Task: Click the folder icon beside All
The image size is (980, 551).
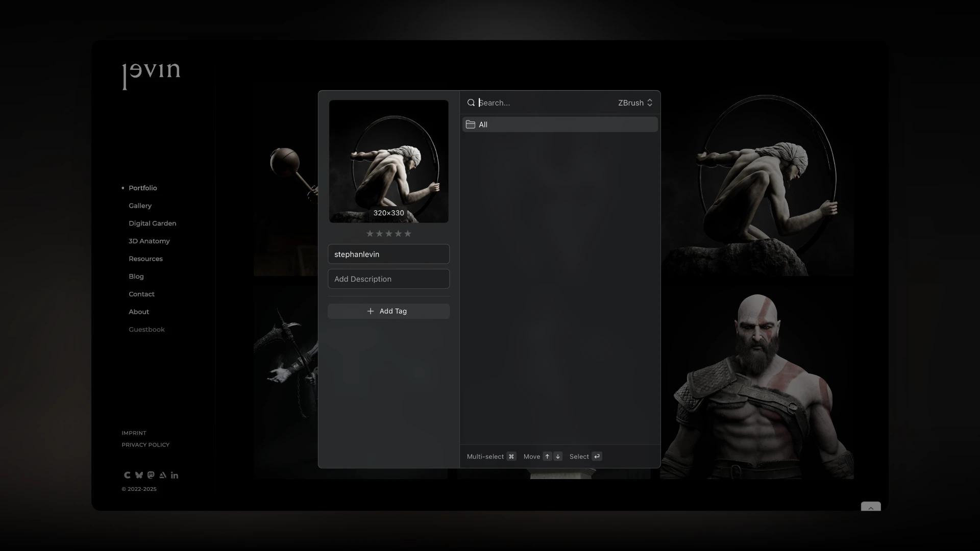Action: click(x=471, y=124)
